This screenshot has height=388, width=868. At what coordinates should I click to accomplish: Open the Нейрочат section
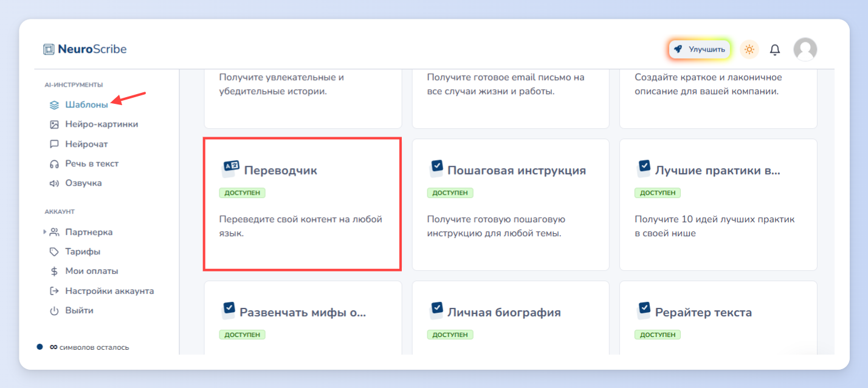[86, 144]
